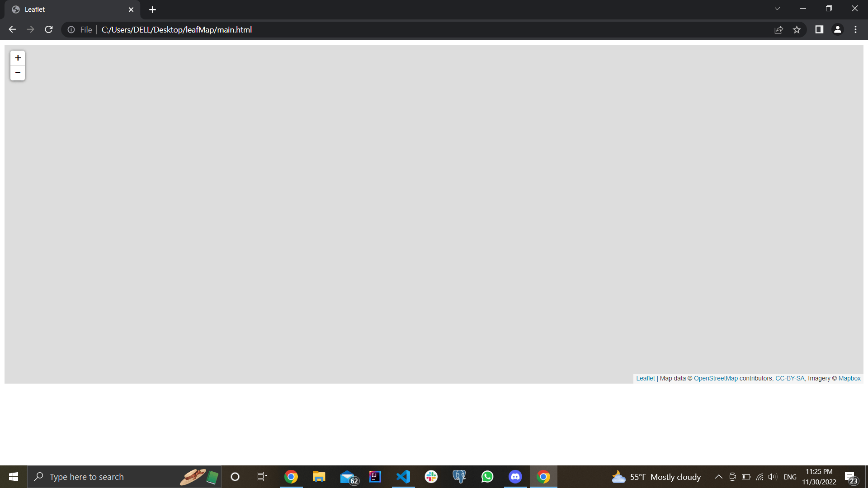Image resolution: width=868 pixels, height=488 pixels.
Task: Visit the Mapbox attribution link
Action: [849, 379]
